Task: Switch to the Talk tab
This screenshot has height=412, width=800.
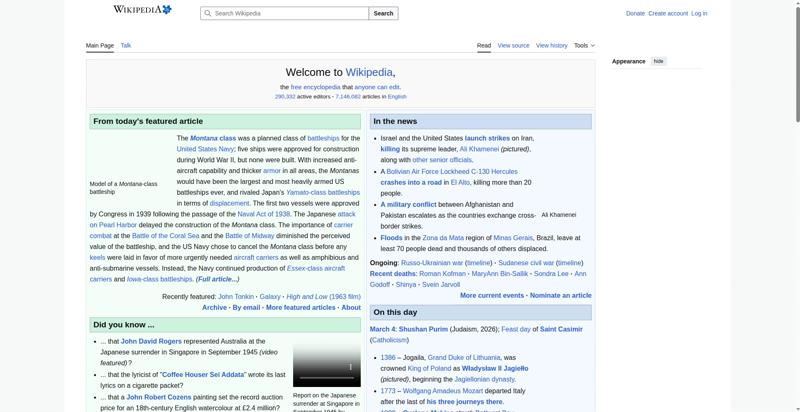Action: coord(126,45)
